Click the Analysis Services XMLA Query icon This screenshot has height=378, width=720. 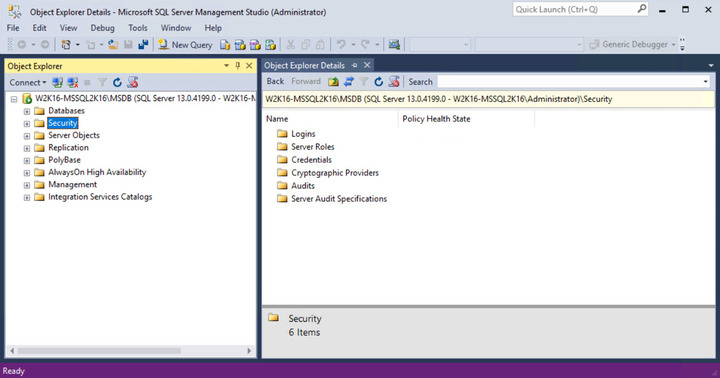tap(270, 45)
